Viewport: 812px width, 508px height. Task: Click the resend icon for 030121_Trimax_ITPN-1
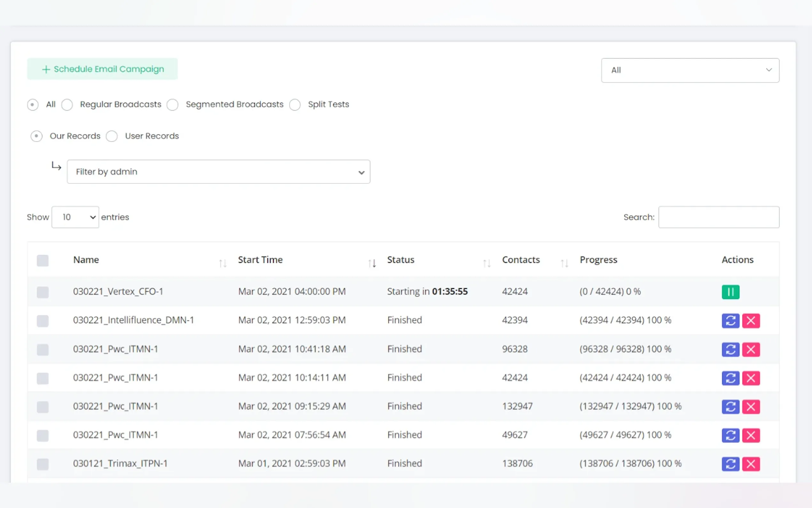730,464
